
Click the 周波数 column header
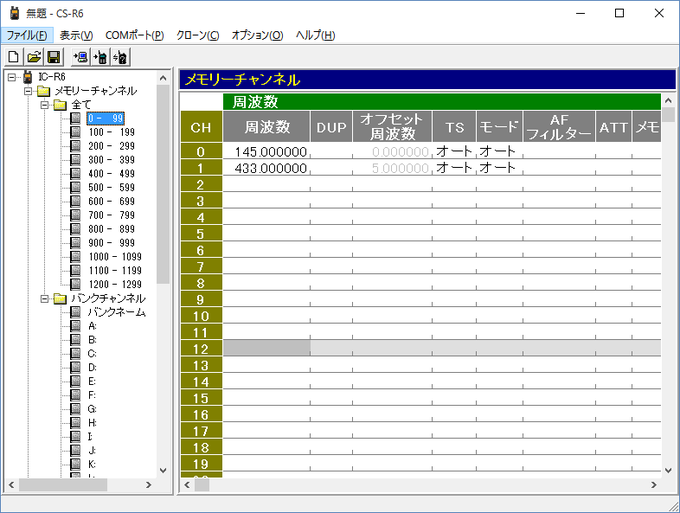267,127
